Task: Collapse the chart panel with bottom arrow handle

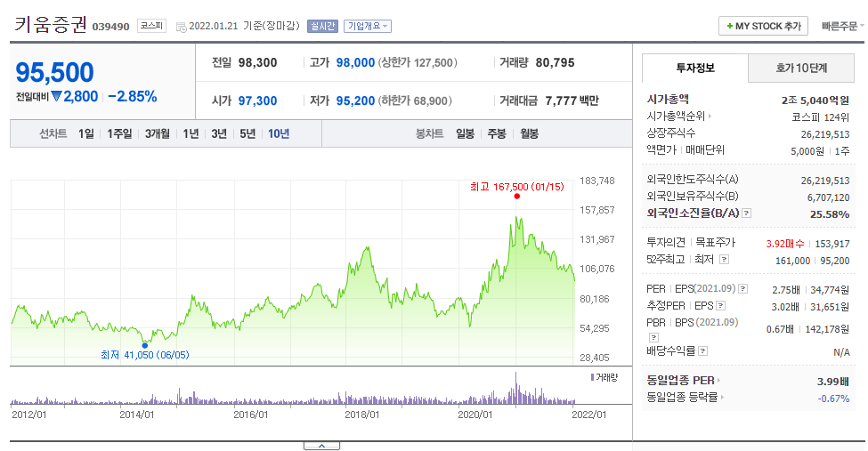Action: 321,446
